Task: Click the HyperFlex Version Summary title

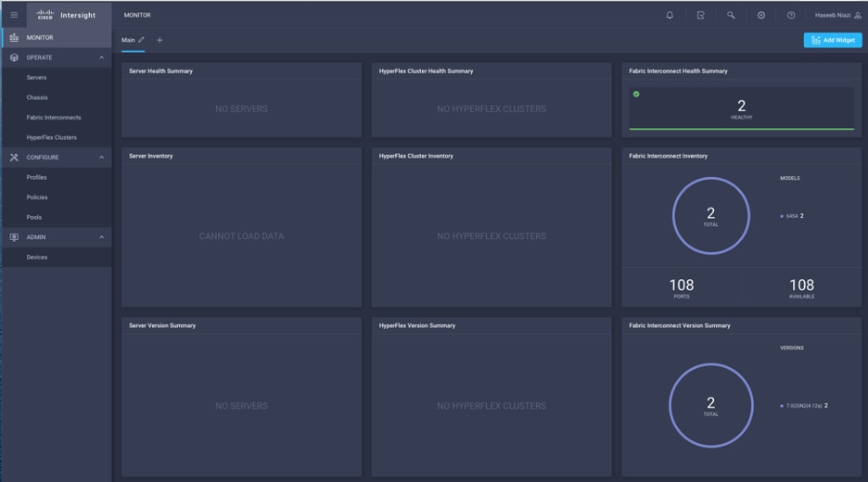Action: (416, 325)
